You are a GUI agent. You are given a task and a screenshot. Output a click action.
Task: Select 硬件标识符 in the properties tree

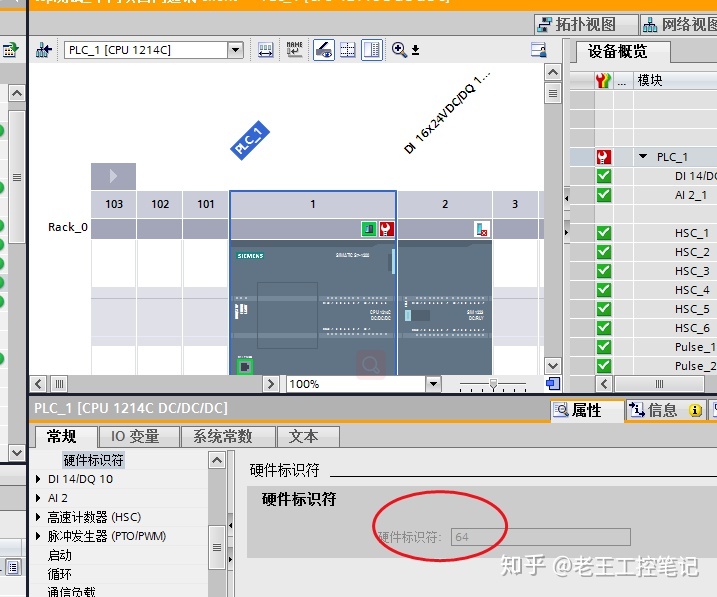93,460
